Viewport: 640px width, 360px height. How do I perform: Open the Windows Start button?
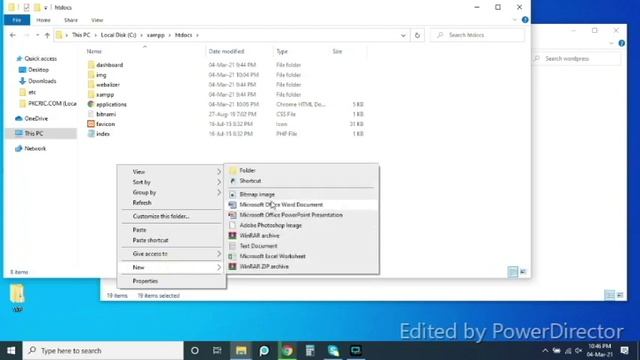click(11, 351)
